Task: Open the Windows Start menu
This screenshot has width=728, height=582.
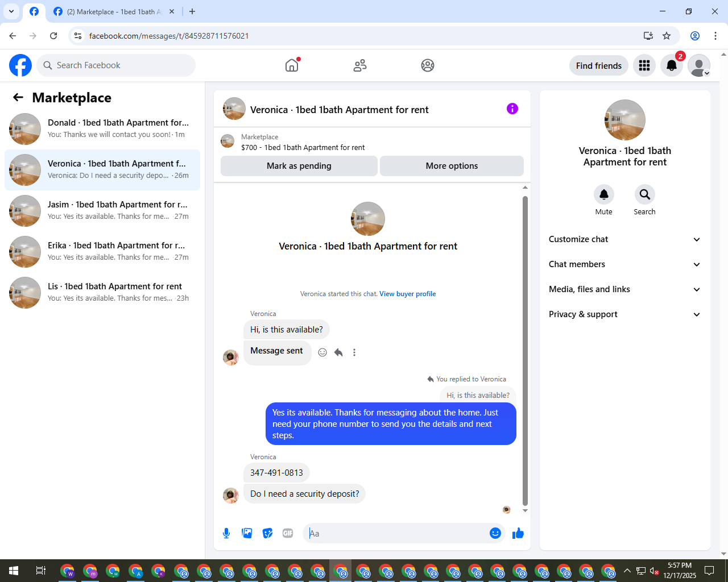Action: point(14,571)
